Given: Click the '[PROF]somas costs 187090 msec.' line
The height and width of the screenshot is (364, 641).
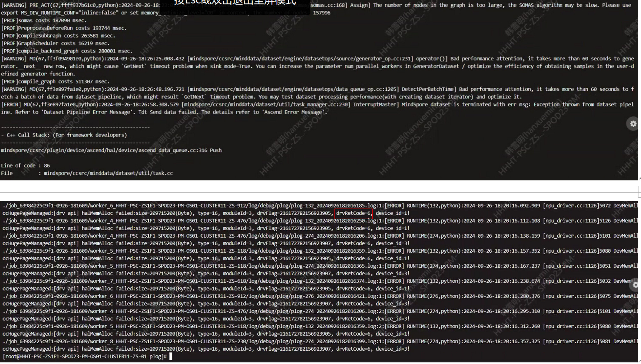Looking at the screenshot, I should (x=44, y=20).
